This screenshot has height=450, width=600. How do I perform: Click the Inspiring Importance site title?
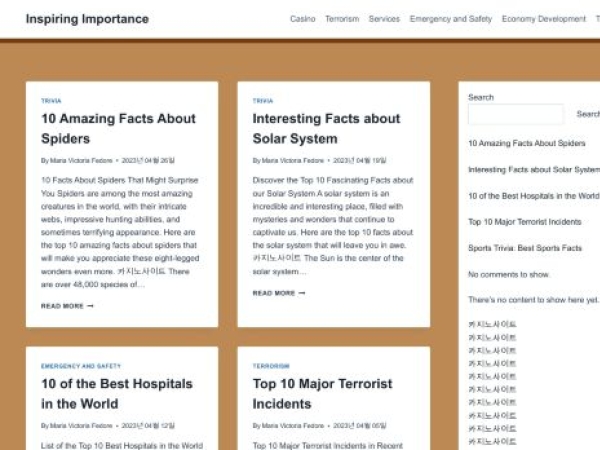87,19
